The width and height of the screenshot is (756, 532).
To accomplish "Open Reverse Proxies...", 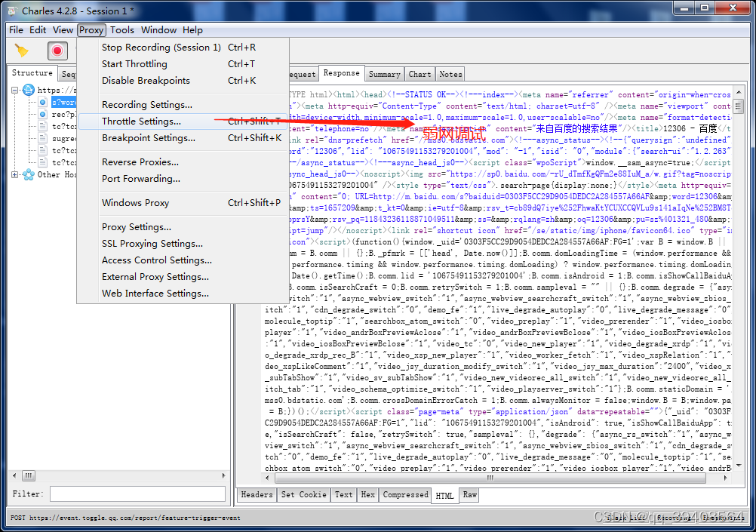I will click(x=183, y=162).
